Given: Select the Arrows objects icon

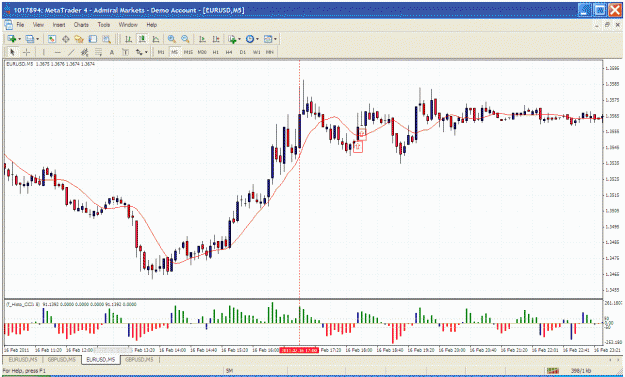Looking at the screenshot, I should [139, 52].
